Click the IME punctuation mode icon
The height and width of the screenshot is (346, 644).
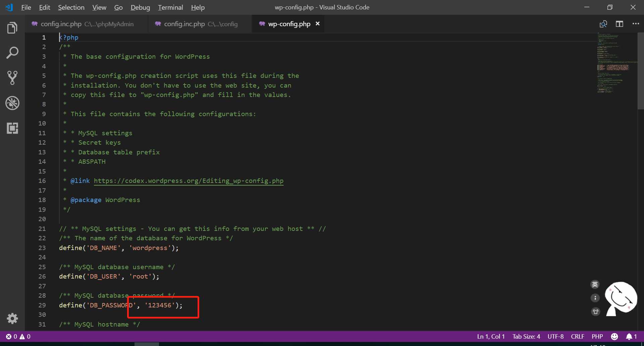595,298
